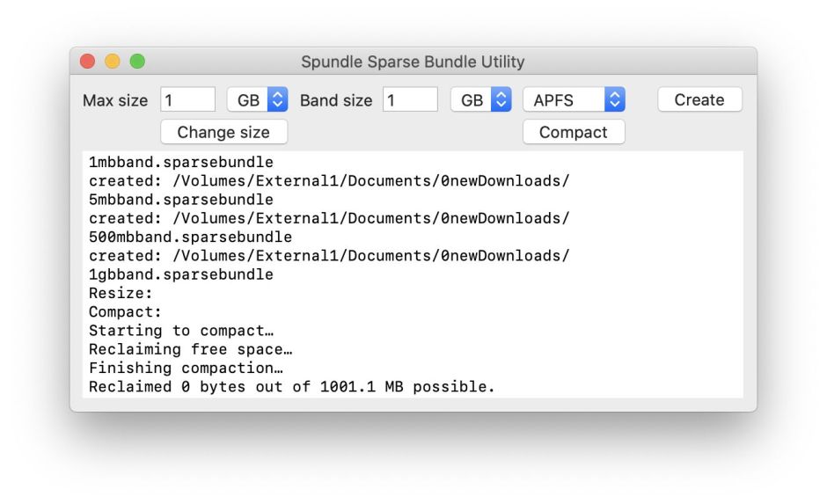
Task: Minimize the window with yellow button
Action: (113, 62)
